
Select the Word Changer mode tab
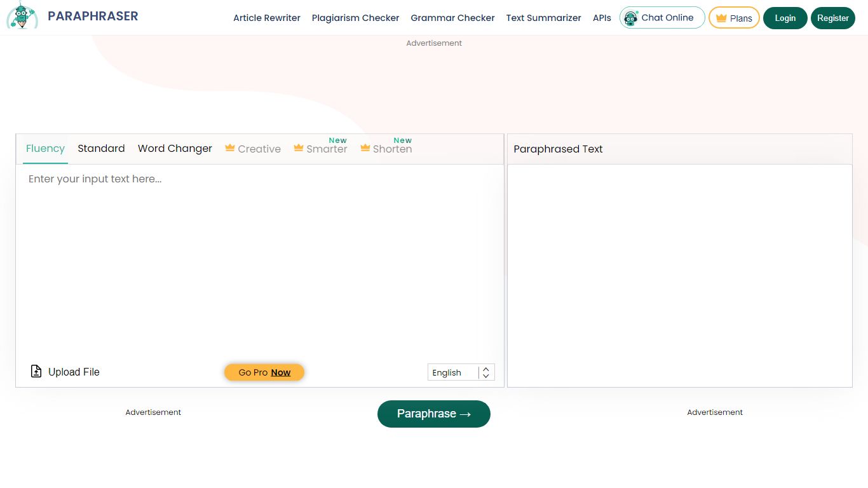click(175, 148)
